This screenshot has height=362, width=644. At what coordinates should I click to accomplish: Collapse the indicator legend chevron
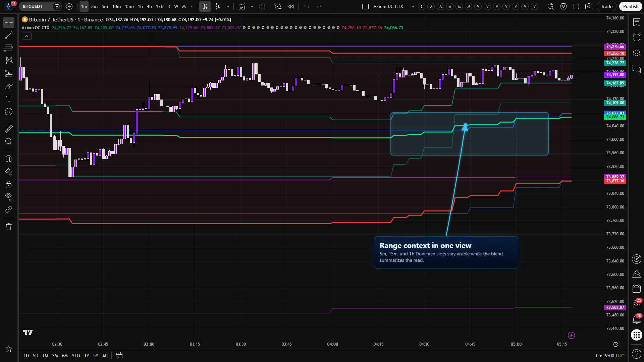[26, 36]
